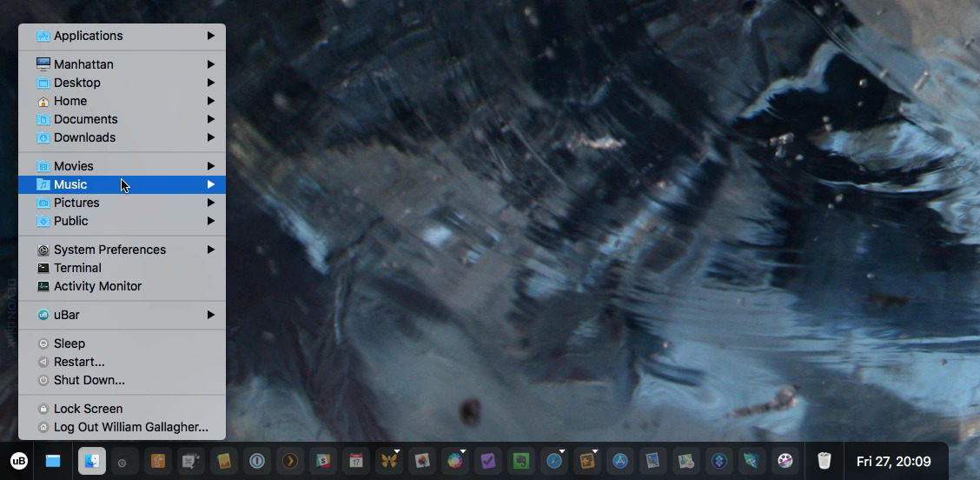Image resolution: width=980 pixels, height=480 pixels.
Task: Select Shut Down... in the menu
Action: tap(122, 380)
